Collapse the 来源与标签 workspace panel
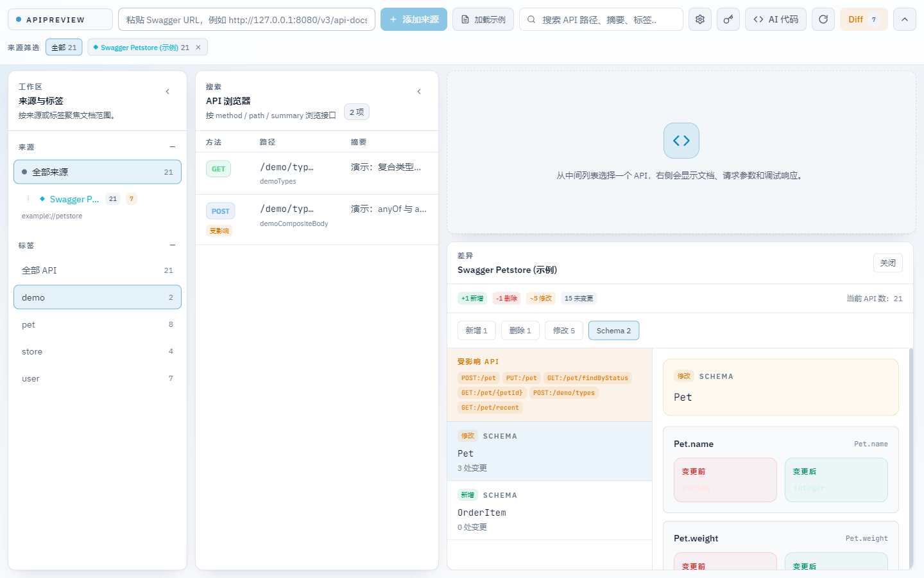 coord(167,92)
